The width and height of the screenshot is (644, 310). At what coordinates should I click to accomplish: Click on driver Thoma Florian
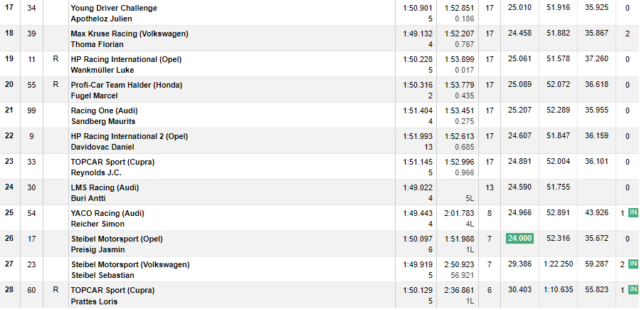pos(97,44)
